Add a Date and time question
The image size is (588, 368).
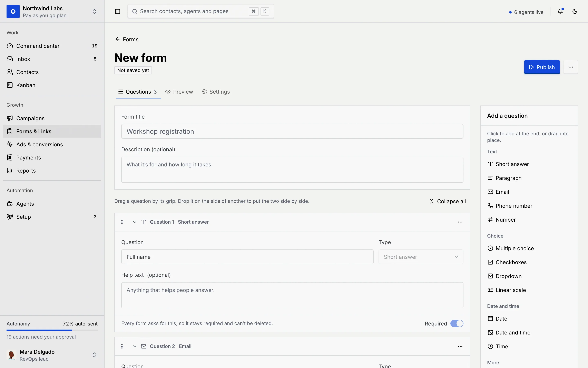(x=529, y=332)
